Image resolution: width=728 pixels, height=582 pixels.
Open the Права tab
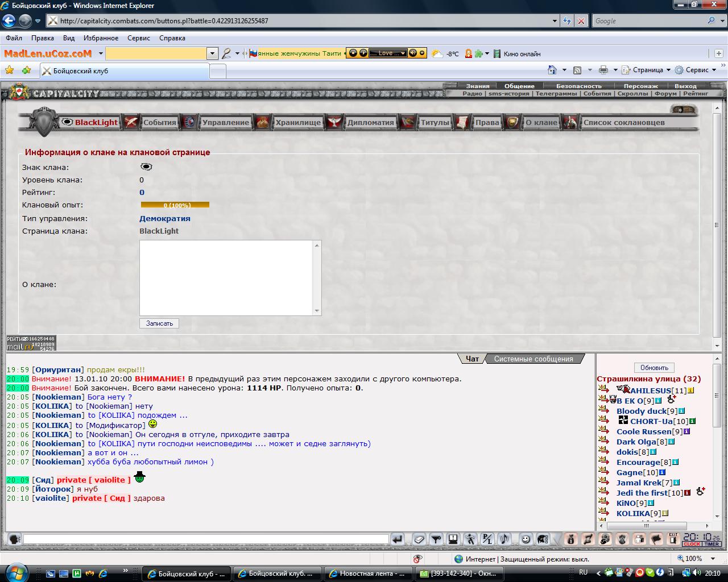pyautogui.click(x=487, y=122)
